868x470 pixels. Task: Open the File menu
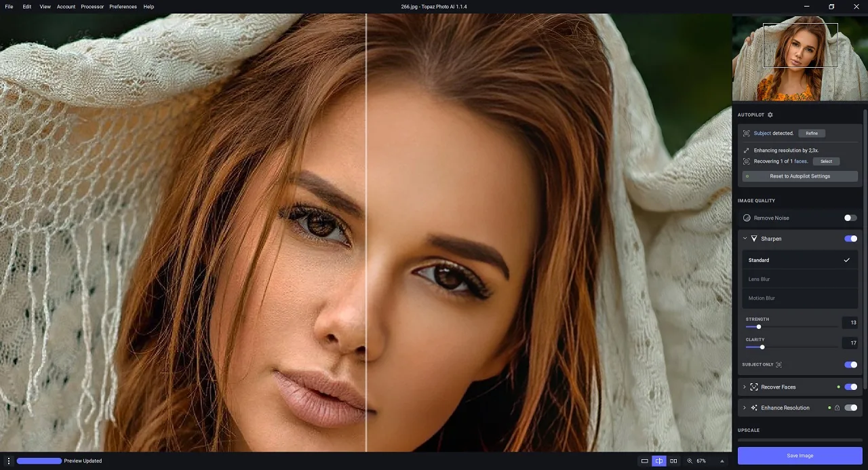click(9, 7)
